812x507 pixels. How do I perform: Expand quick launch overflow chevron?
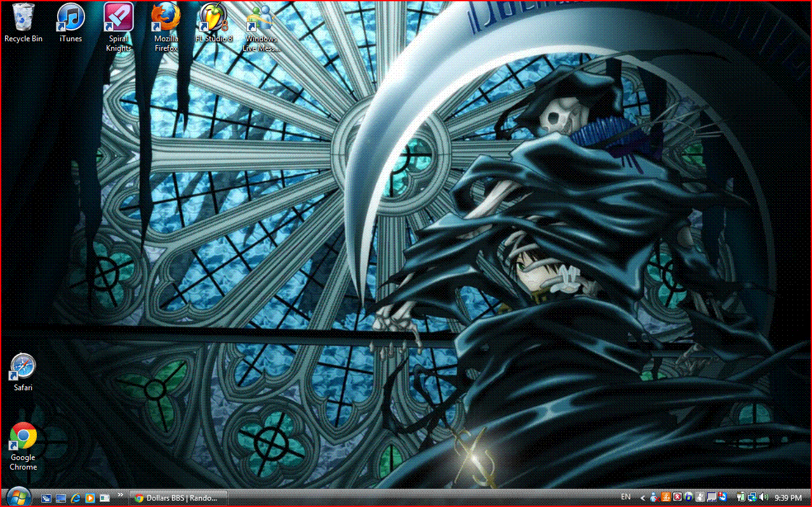click(x=121, y=494)
